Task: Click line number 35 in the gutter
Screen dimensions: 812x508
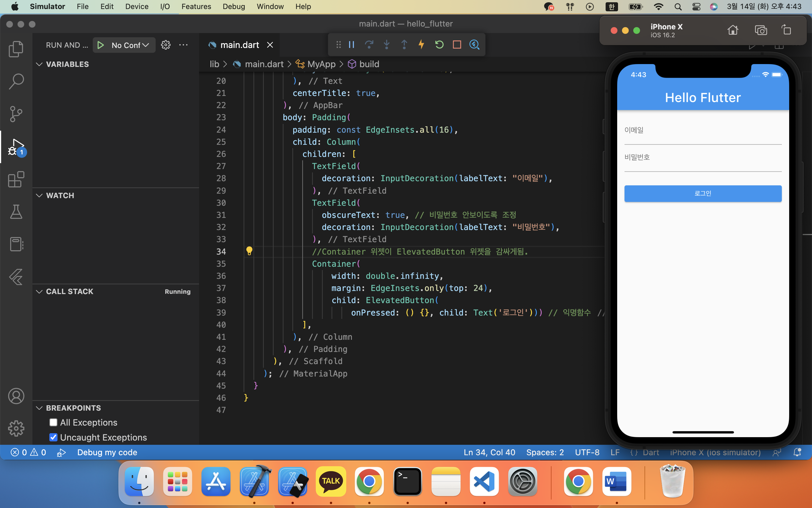Action: (221, 264)
